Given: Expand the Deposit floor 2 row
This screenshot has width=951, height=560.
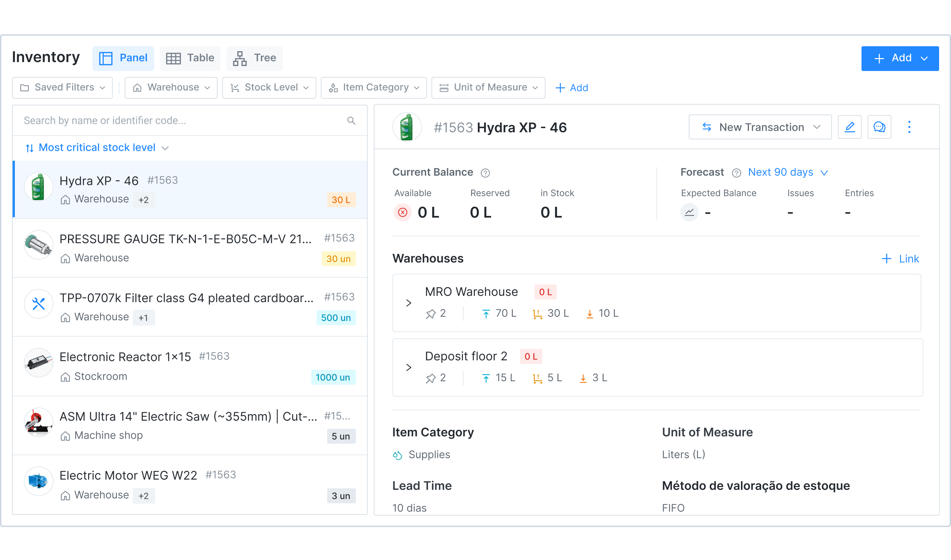Looking at the screenshot, I should (x=408, y=367).
